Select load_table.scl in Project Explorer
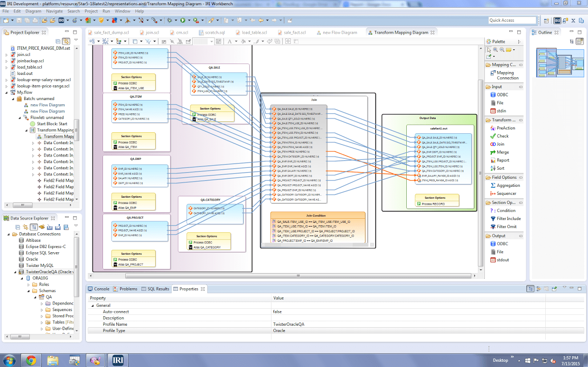 [x=29, y=67]
